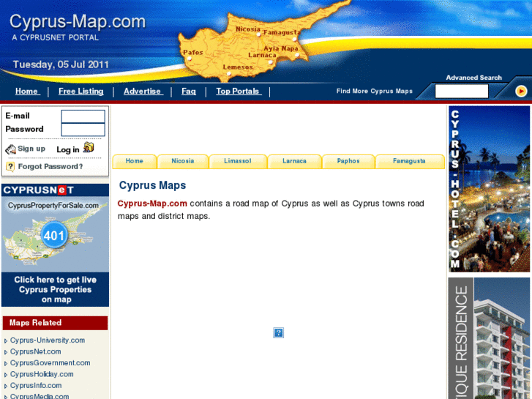
Task: Open the Top Portals menu link
Action: click(x=239, y=91)
